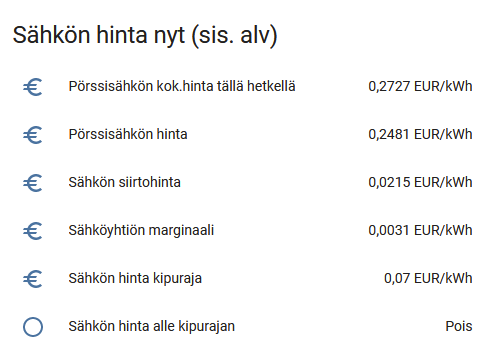Click the Pois state text
Screen dimensions: 488x360
tap(459, 326)
